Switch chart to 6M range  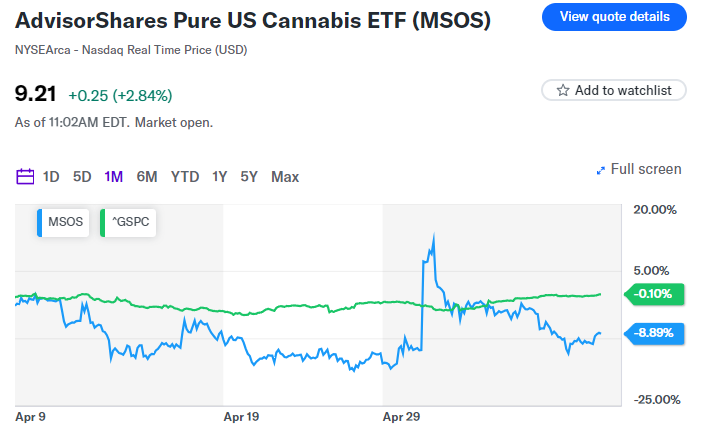click(x=147, y=177)
